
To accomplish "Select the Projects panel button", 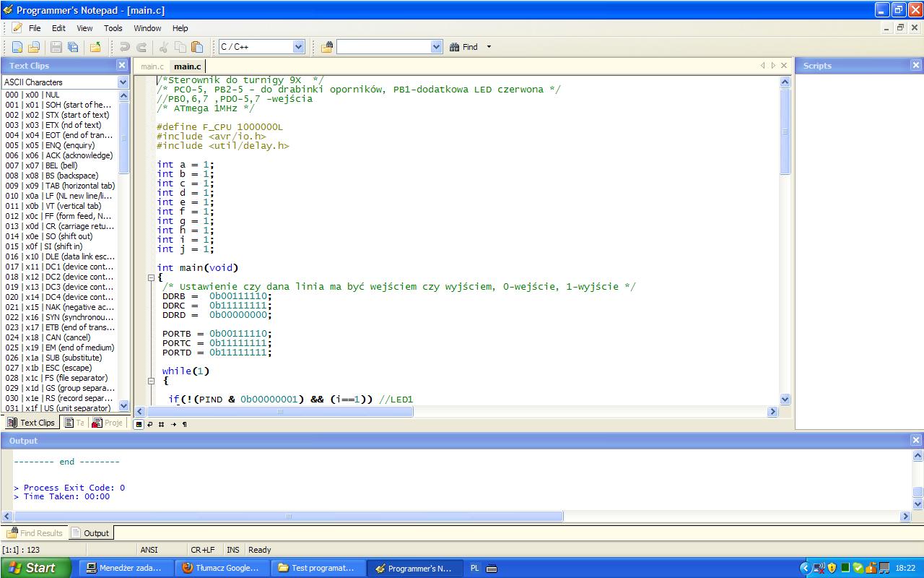I will coord(109,423).
